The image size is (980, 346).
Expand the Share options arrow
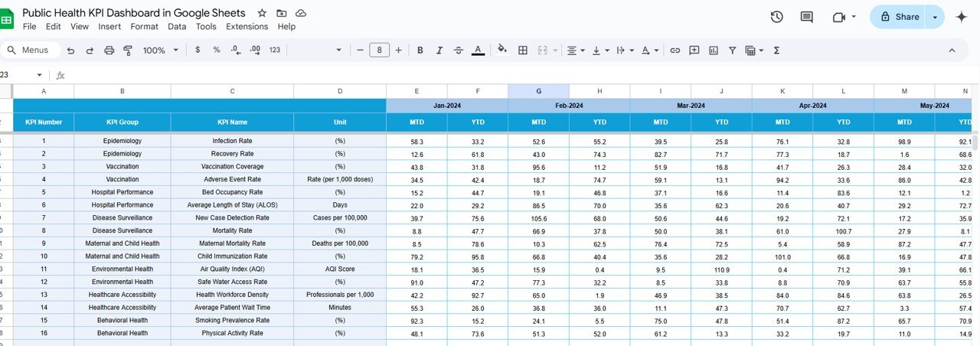click(x=936, y=17)
